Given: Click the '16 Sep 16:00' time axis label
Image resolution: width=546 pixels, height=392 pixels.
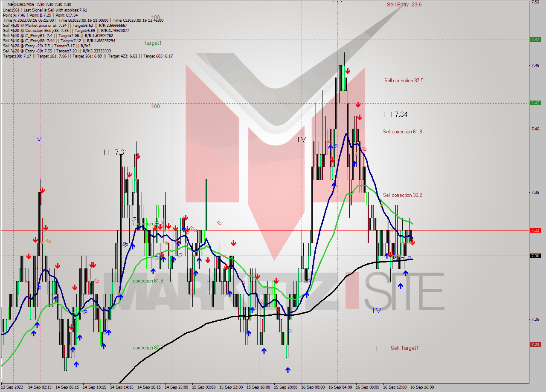Looking at the screenshot, I should click(x=422, y=387).
